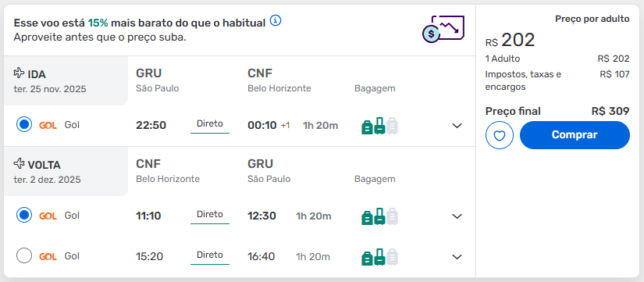Click the info icon beside cheaper price notice
Screen dimensions: 644x282
point(276,20)
